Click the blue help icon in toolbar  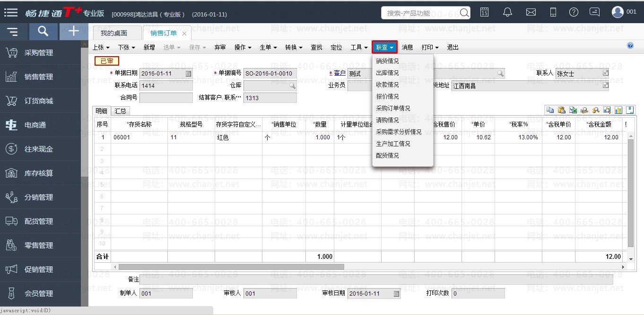pyautogui.click(x=630, y=46)
